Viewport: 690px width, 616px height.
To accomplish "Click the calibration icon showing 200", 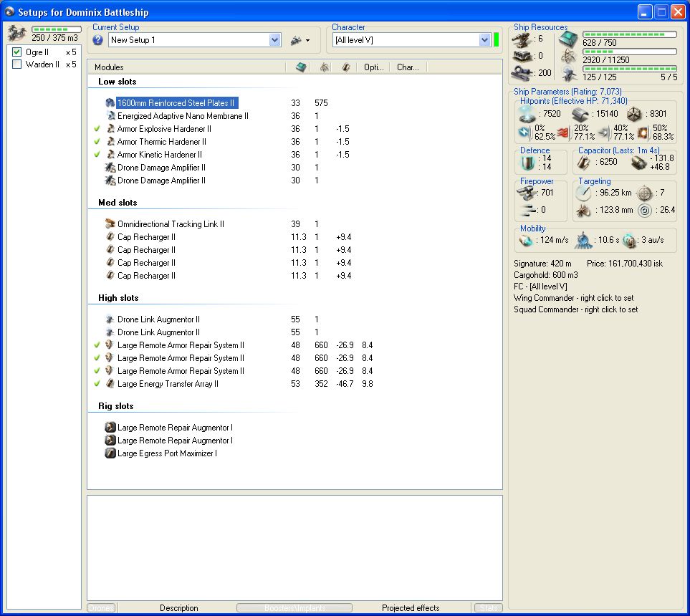I will pos(522,73).
